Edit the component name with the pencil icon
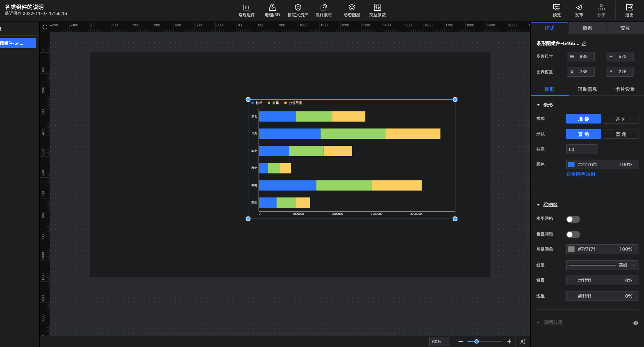Image resolution: width=644 pixels, height=347 pixels. [584, 43]
